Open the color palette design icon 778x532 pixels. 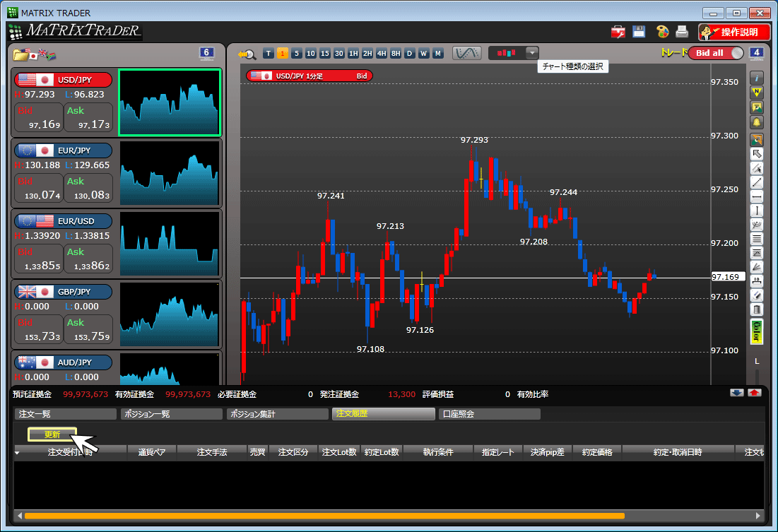point(662,32)
